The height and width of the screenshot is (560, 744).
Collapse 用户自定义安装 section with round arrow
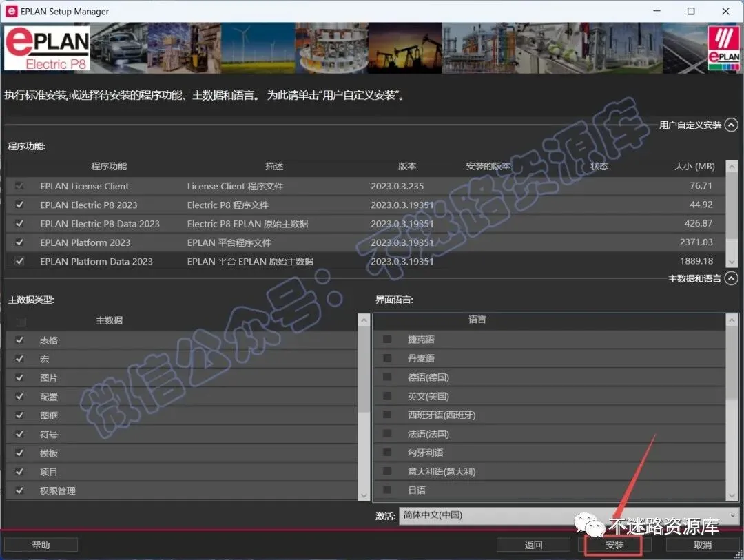pyautogui.click(x=732, y=125)
